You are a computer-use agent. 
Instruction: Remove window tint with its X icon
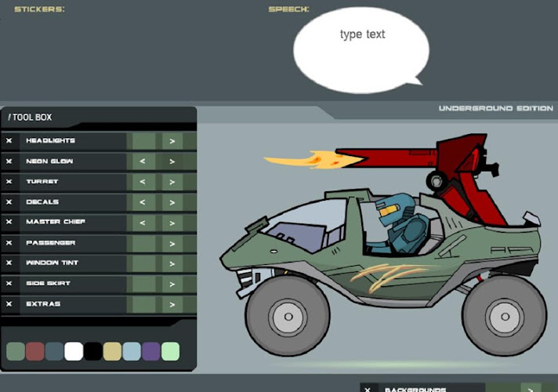tap(9, 263)
